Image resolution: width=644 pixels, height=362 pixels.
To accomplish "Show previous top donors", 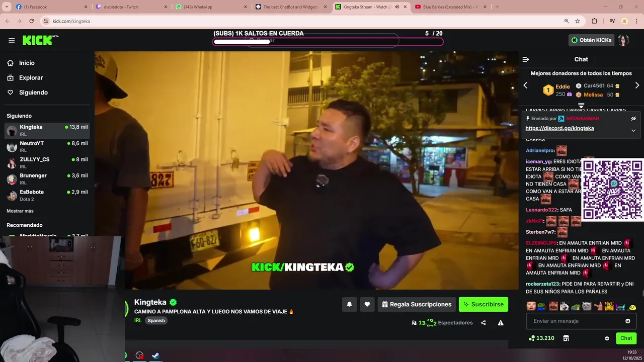I will [x=525, y=85].
